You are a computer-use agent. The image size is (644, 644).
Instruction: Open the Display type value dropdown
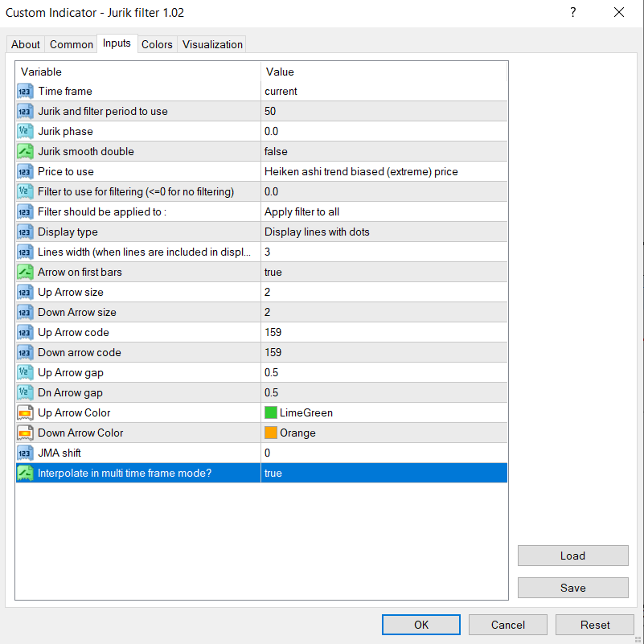coord(384,232)
